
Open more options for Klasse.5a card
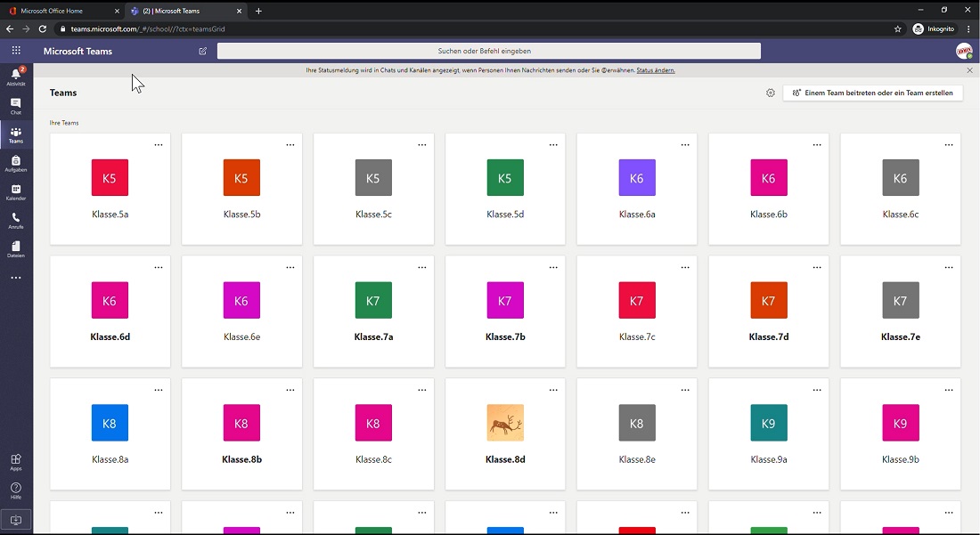point(158,144)
